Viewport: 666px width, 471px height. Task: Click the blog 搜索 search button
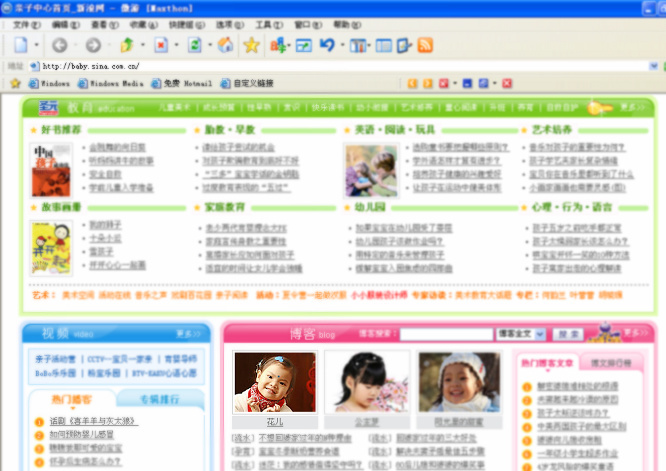567,334
